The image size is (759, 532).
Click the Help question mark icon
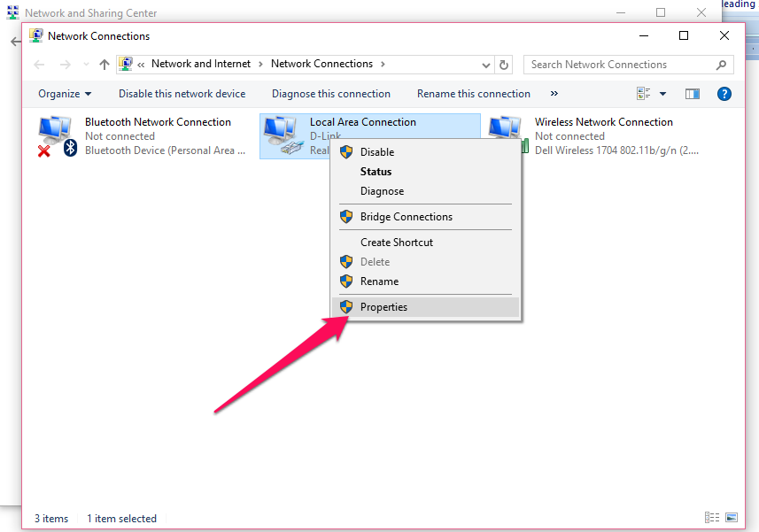(x=724, y=94)
